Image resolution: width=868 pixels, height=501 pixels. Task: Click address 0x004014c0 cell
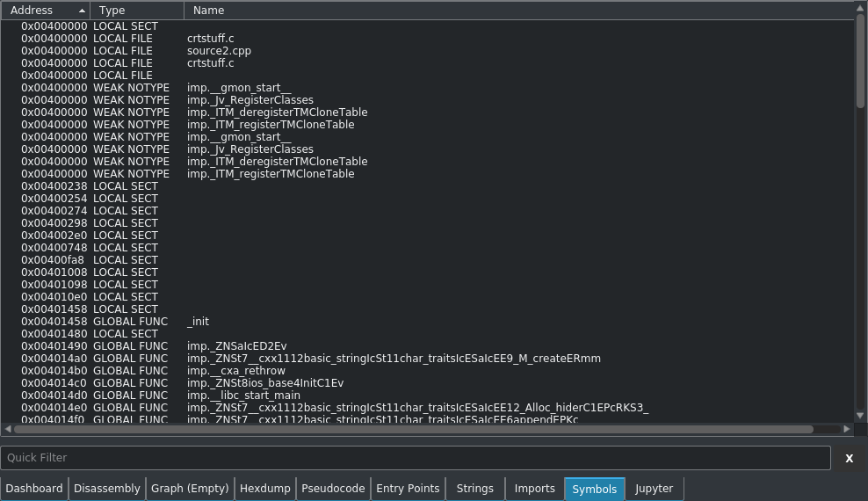54,383
